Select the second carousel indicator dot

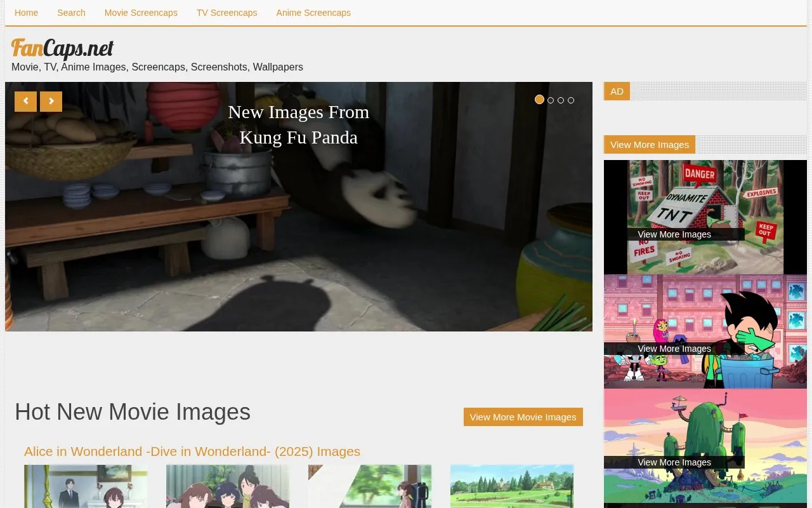(551, 100)
